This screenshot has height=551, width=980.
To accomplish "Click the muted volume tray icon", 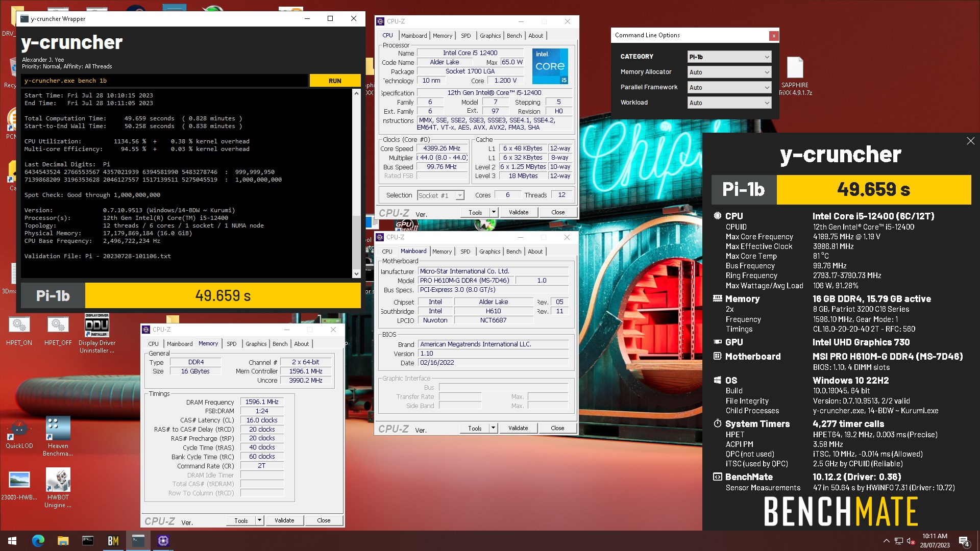I will point(910,541).
